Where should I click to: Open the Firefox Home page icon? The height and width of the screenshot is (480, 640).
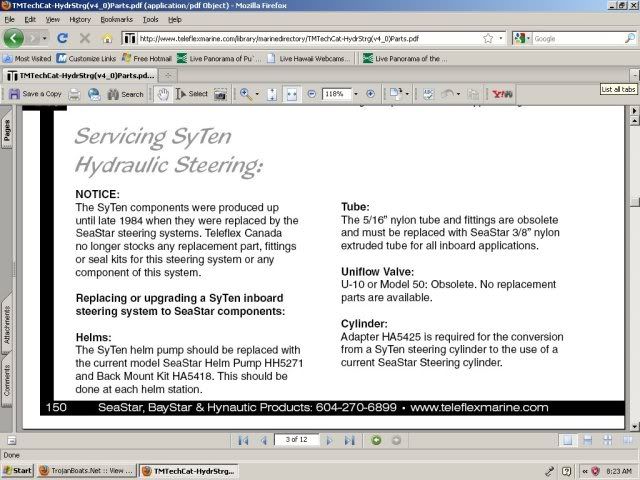click(107, 38)
